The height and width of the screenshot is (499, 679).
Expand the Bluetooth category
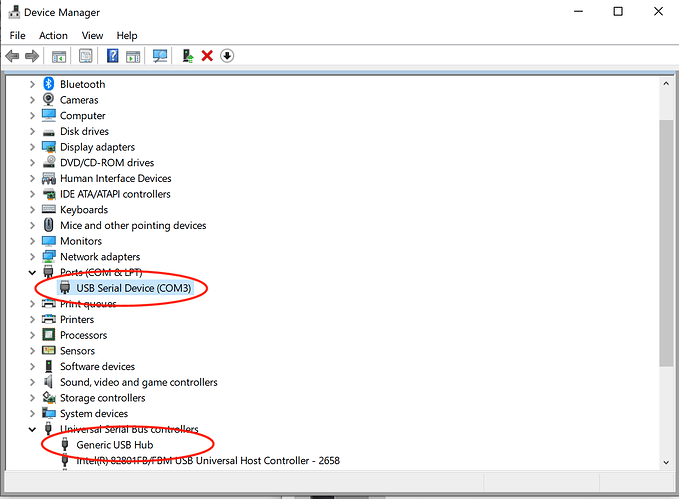[32, 84]
